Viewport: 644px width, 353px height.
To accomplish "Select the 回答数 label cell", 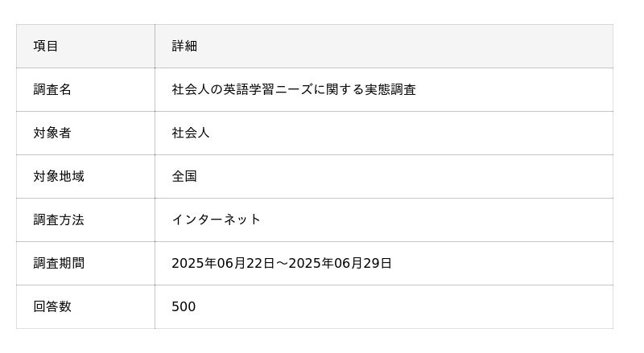I will (x=85, y=307).
